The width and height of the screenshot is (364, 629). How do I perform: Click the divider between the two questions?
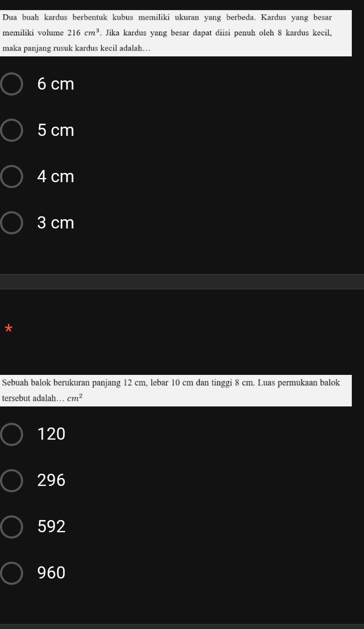click(x=182, y=281)
